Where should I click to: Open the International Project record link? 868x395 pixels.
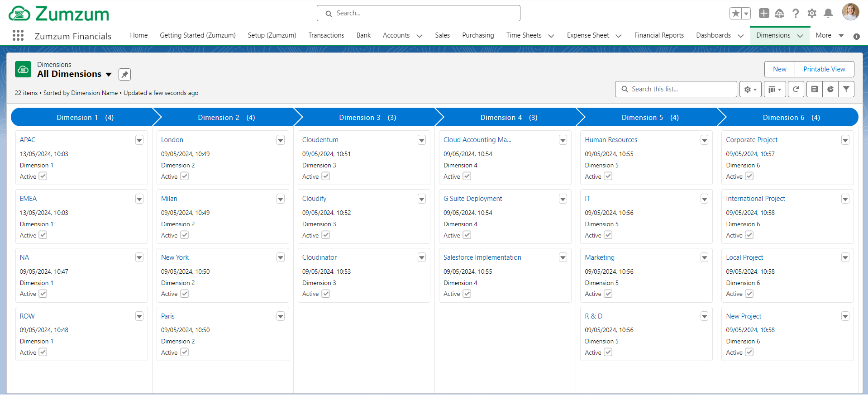pyautogui.click(x=755, y=199)
